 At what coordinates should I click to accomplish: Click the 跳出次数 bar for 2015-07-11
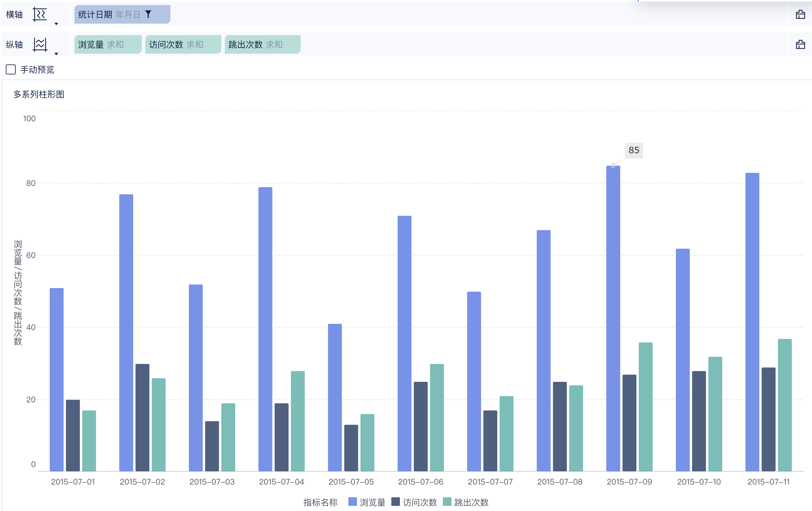(784, 404)
